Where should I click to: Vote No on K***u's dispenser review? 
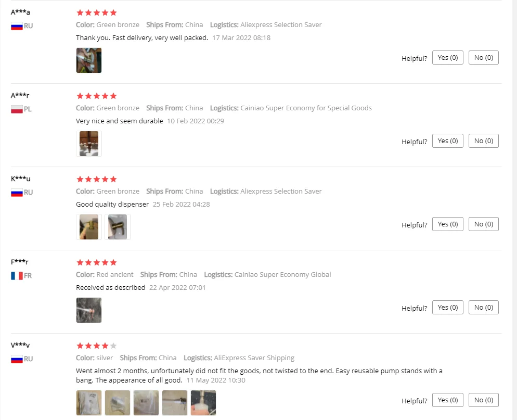(x=483, y=224)
